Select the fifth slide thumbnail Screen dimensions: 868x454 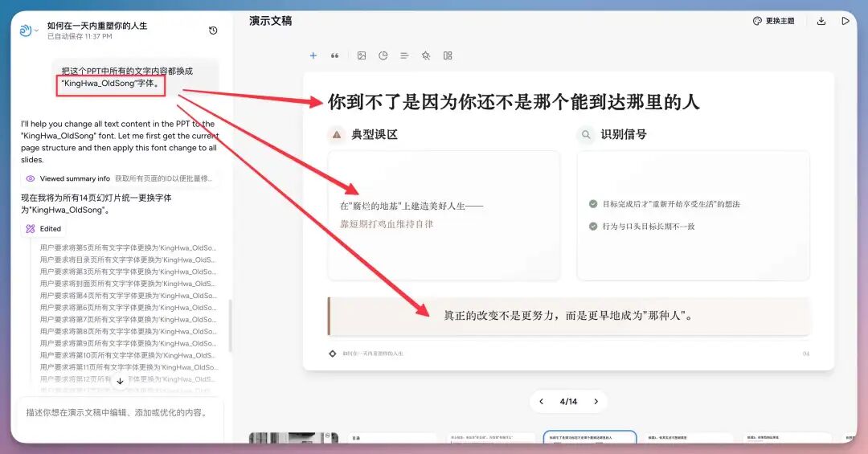point(690,437)
